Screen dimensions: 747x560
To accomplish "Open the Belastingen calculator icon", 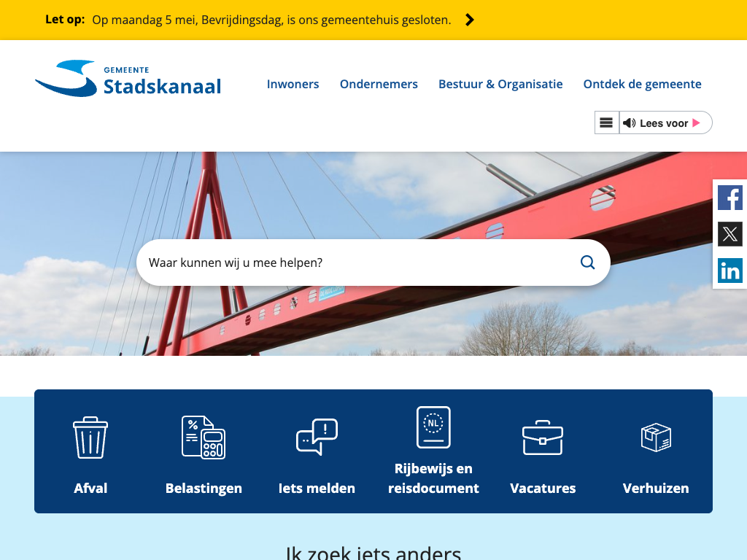I will point(204,437).
